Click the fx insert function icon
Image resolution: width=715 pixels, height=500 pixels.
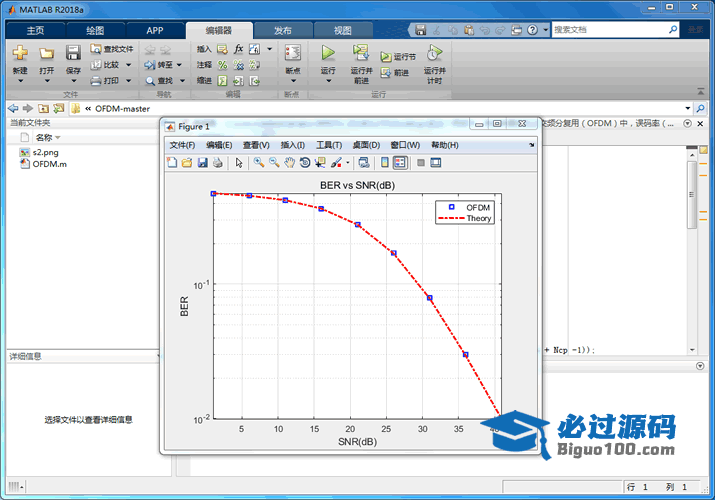[x=238, y=49]
